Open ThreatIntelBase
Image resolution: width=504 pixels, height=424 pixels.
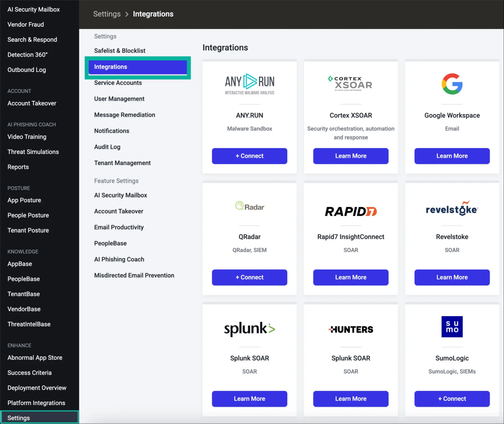click(x=29, y=324)
